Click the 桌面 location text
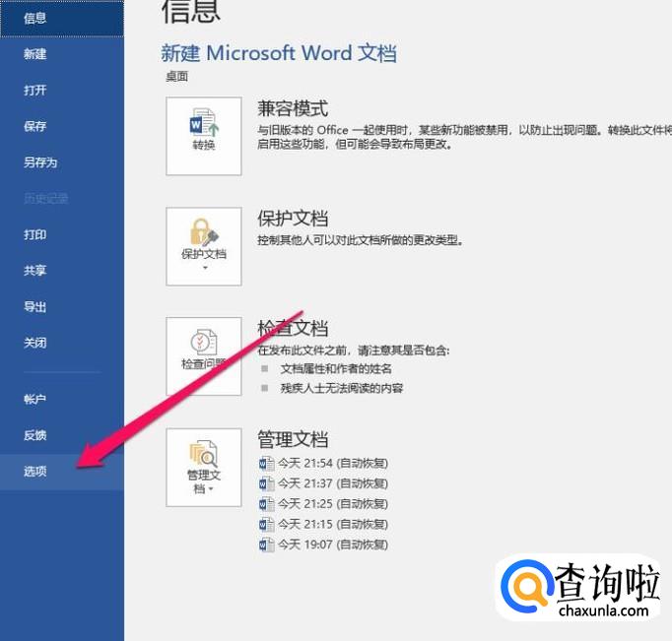This screenshot has width=672, height=641. point(176,77)
